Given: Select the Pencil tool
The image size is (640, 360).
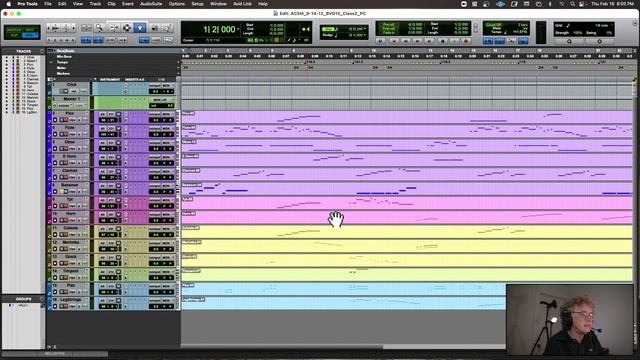Looking at the screenshot, I should click(167, 28).
